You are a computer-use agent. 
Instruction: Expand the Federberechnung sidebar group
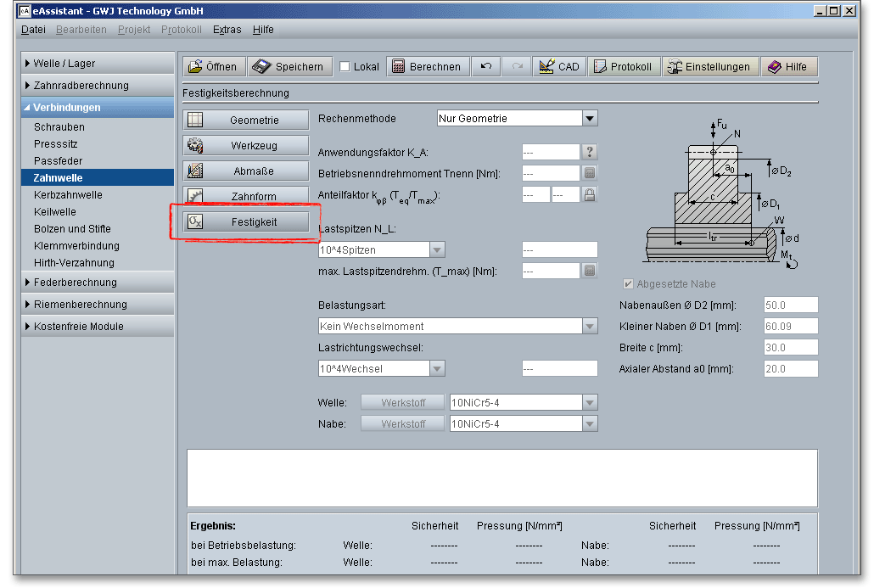pyautogui.click(x=75, y=283)
